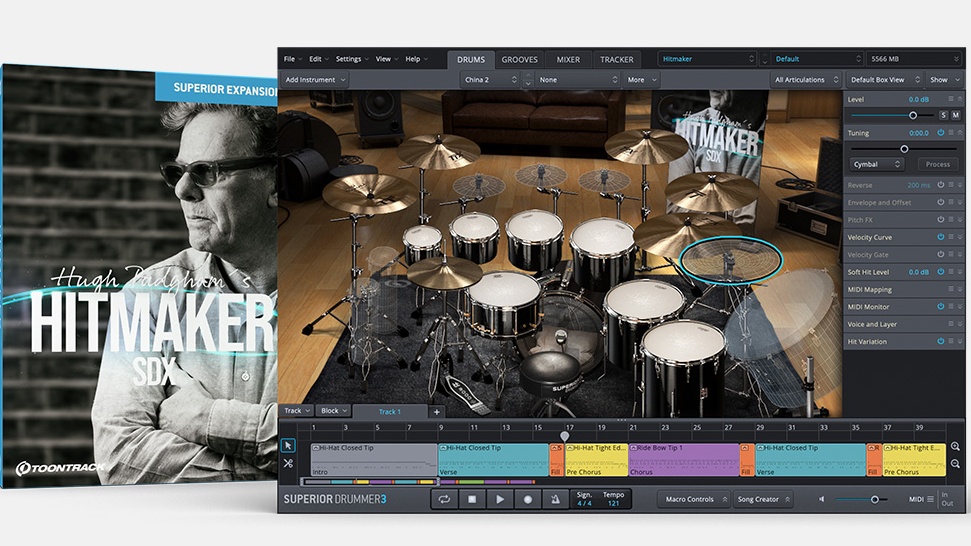This screenshot has height=546, width=971.
Task: Click the Process button
Action: [938, 164]
